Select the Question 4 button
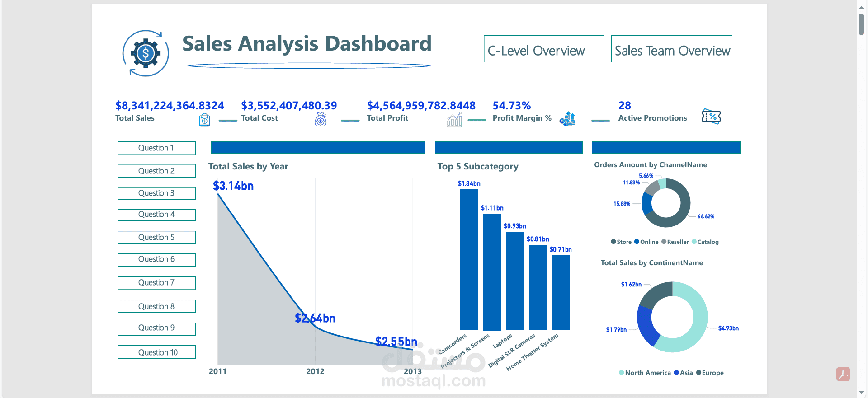Viewport: 868px width, 398px height. coord(156,215)
